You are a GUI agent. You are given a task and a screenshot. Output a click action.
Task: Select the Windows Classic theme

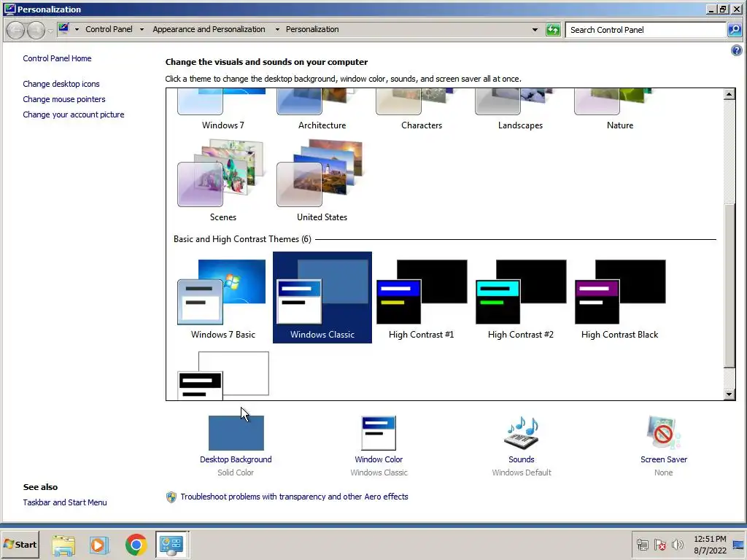[x=322, y=298]
